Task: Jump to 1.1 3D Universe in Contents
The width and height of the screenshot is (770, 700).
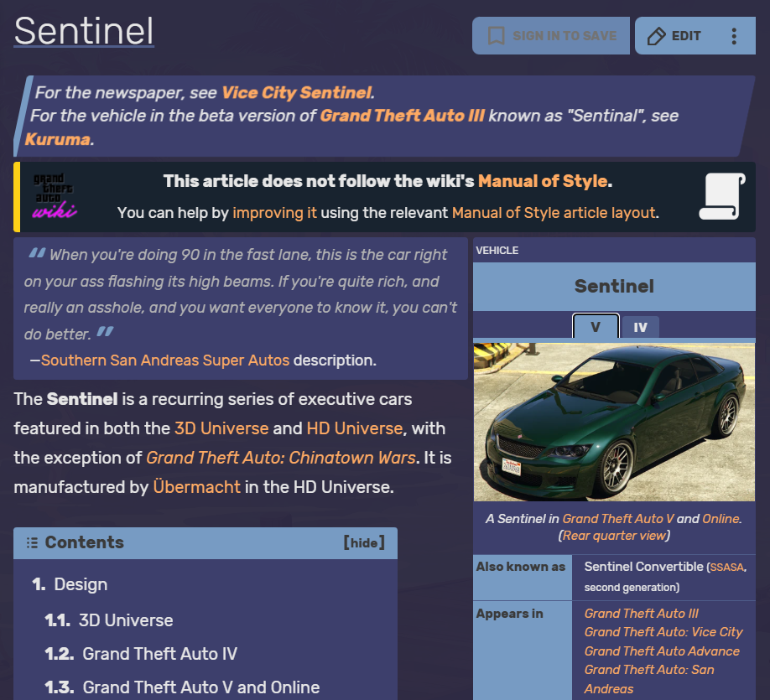Action: 108,620
